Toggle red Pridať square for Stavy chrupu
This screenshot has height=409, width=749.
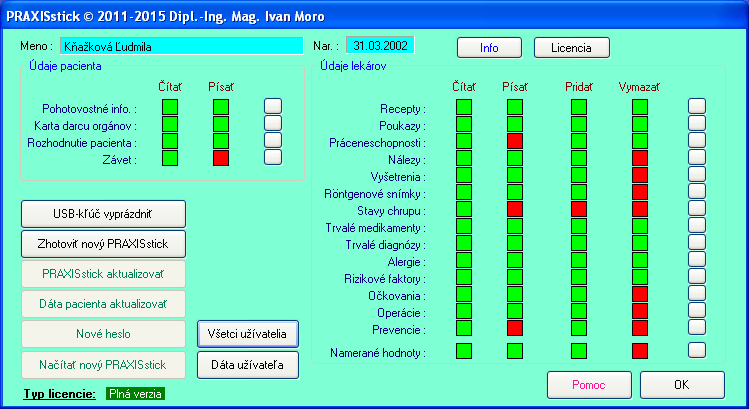578,209
